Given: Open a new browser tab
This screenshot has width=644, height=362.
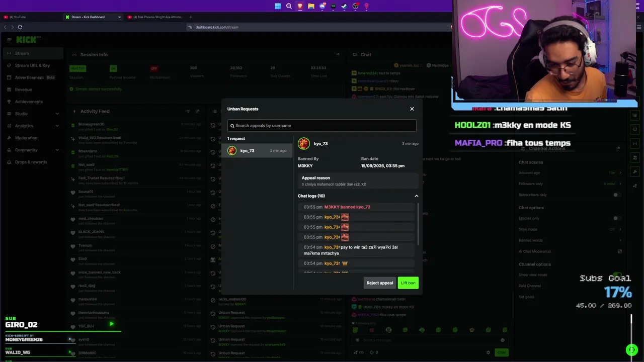Looking at the screenshot, I should coord(190,17).
